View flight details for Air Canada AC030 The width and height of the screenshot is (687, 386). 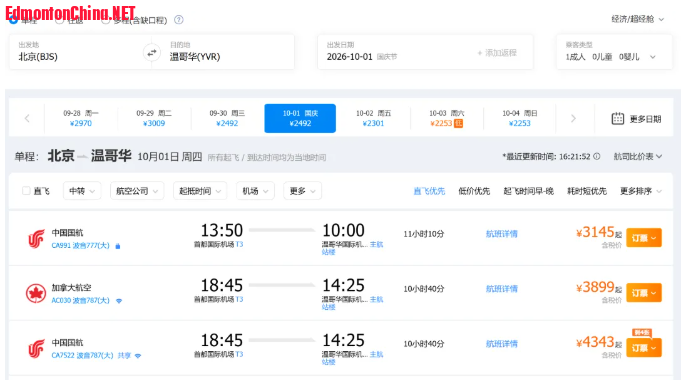502,289
